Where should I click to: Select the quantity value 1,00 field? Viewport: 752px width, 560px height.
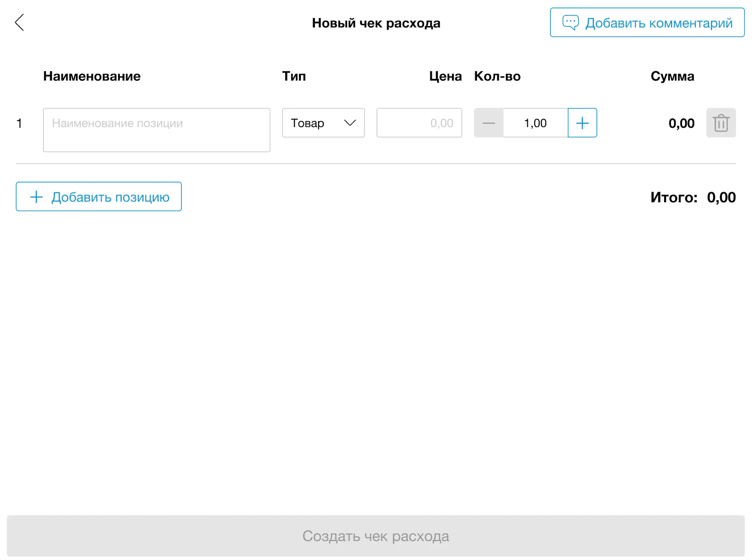535,123
